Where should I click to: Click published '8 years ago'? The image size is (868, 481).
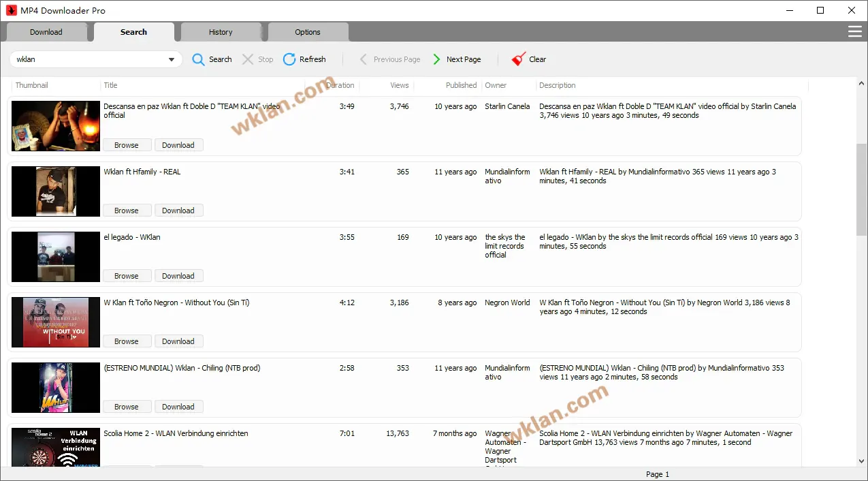(x=457, y=302)
